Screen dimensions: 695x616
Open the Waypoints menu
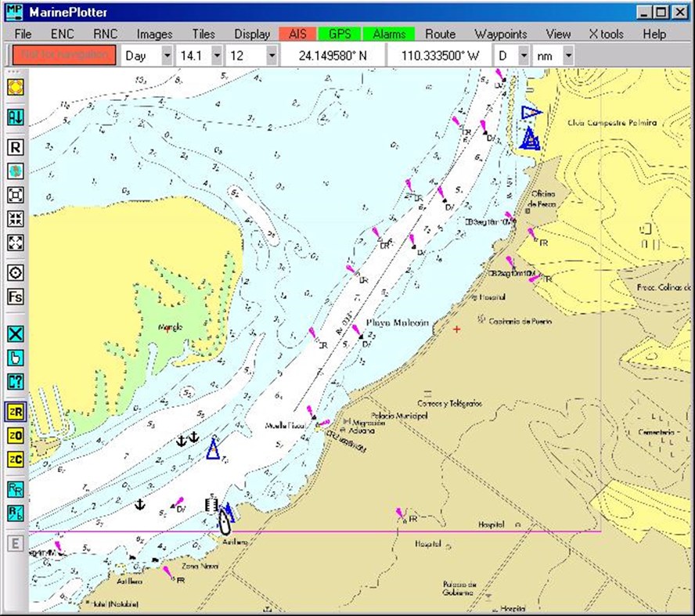coord(502,34)
